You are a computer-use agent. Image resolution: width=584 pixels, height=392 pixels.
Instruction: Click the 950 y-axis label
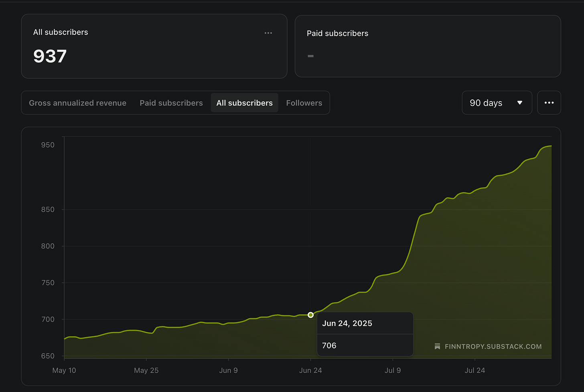pos(48,145)
